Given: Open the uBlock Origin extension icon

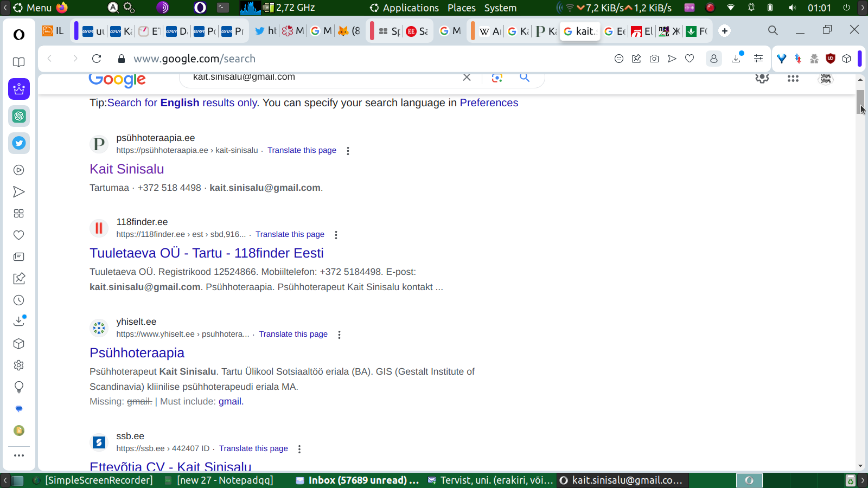Looking at the screenshot, I should (x=831, y=59).
